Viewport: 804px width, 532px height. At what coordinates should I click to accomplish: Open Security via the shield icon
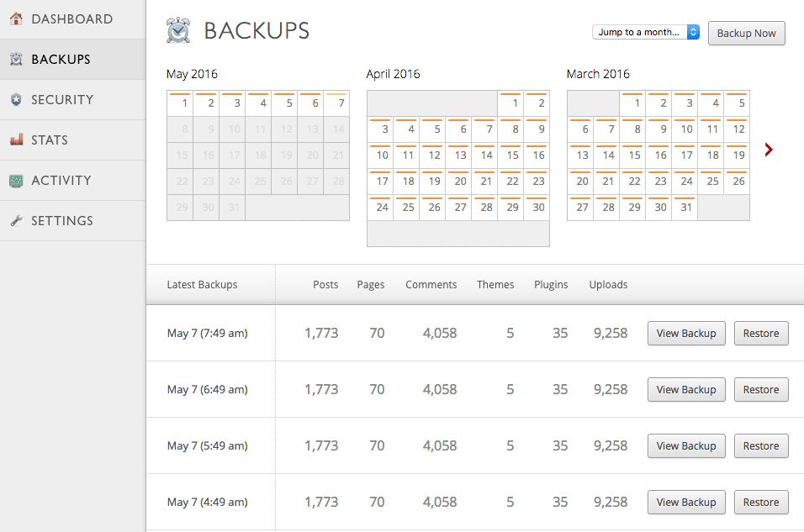click(x=14, y=99)
